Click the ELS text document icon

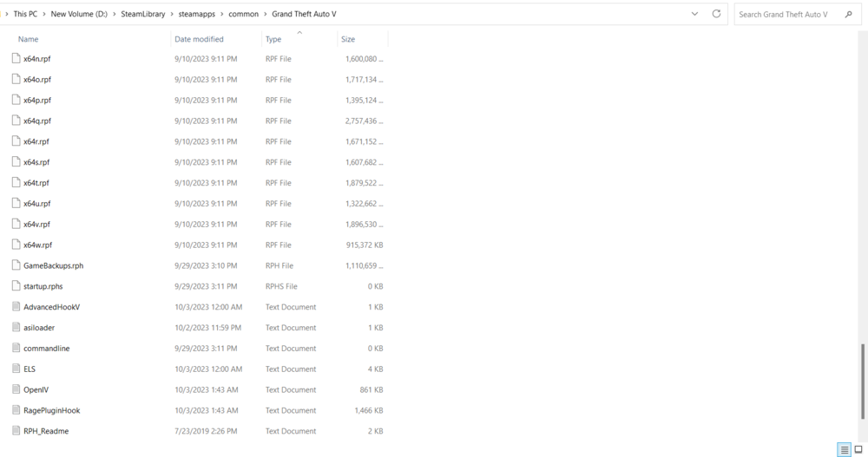coord(16,369)
